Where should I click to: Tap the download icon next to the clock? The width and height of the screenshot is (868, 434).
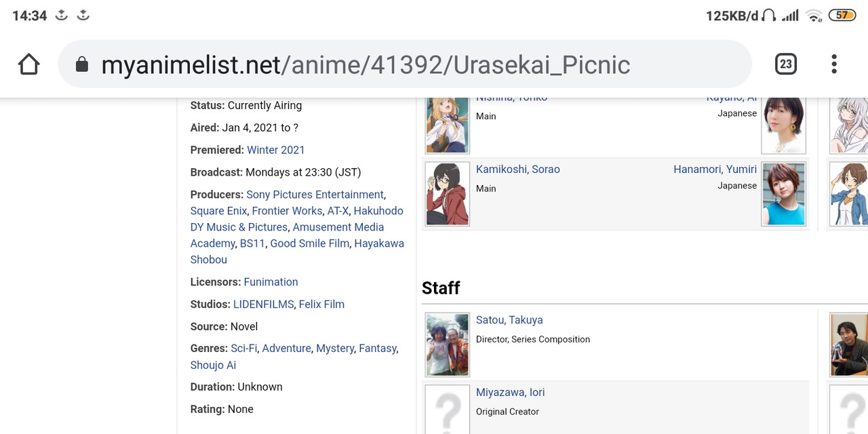(60, 14)
